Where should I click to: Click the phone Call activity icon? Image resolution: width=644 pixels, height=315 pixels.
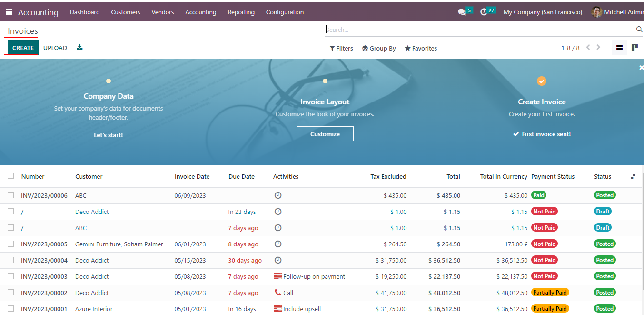(278, 293)
